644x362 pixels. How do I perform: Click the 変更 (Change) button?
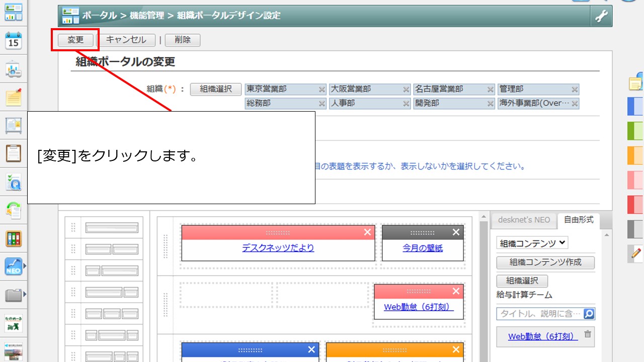[x=75, y=40]
